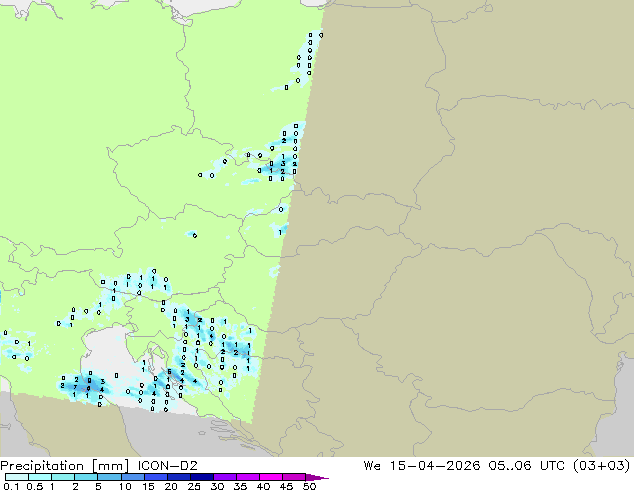Click the 45–50 mm legend color segment

[x=294, y=477]
